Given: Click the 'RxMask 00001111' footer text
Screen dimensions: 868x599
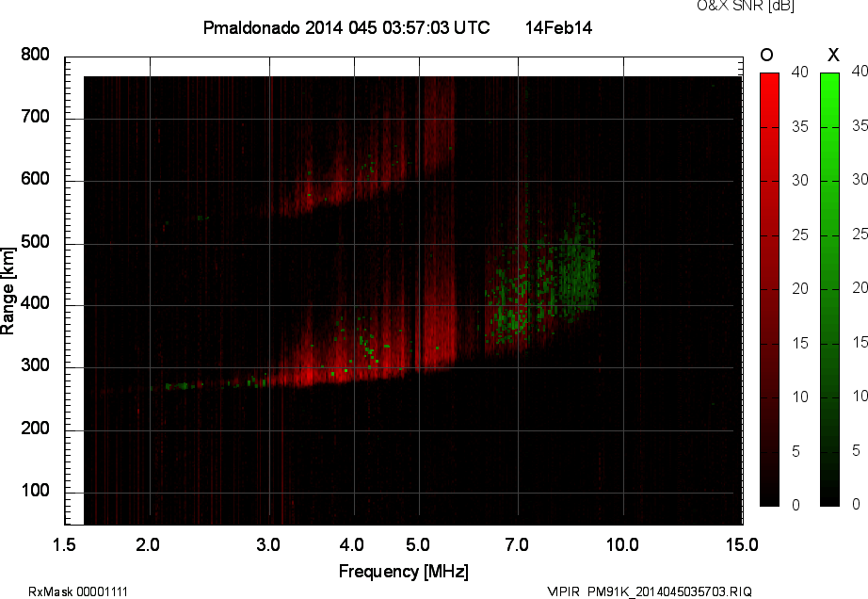Looking at the screenshot, I should coord(78,591).
